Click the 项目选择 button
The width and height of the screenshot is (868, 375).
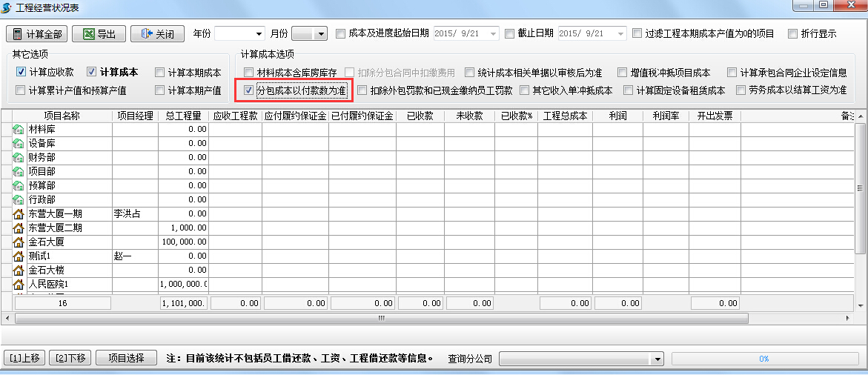click(126, 358)
